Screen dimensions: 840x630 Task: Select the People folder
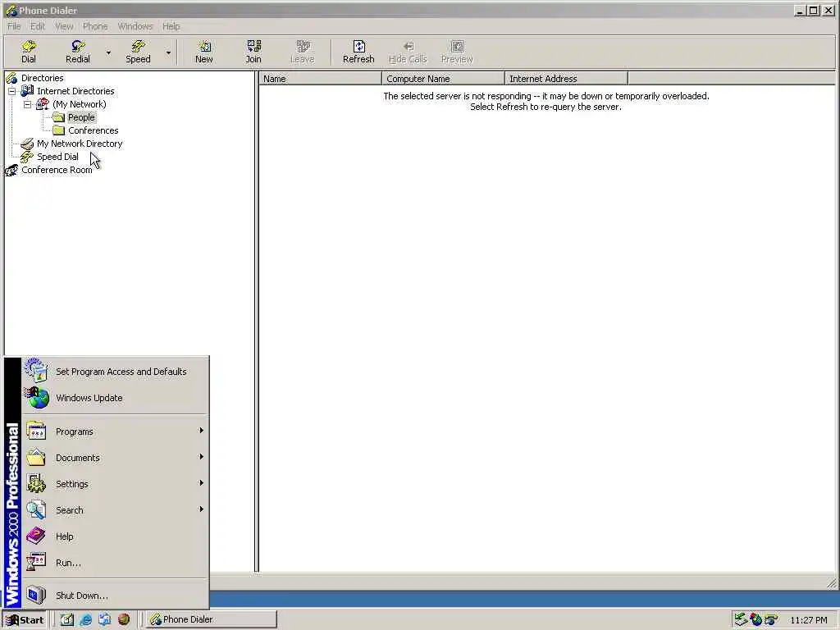81,117
